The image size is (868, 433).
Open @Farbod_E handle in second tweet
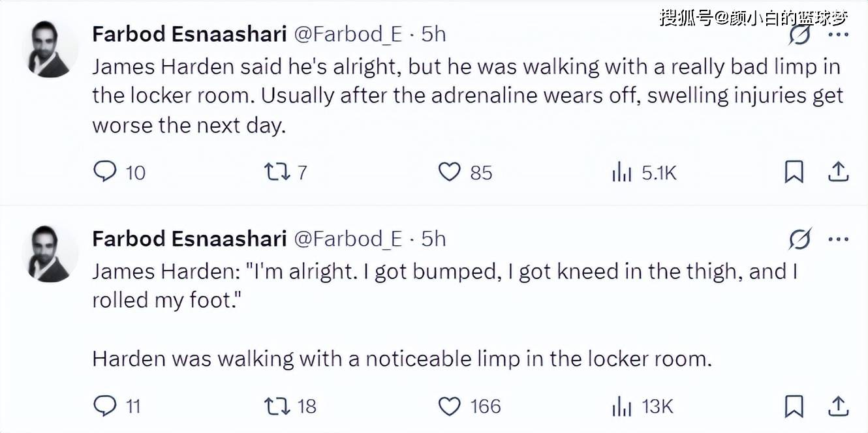click(x=349, y=239)
